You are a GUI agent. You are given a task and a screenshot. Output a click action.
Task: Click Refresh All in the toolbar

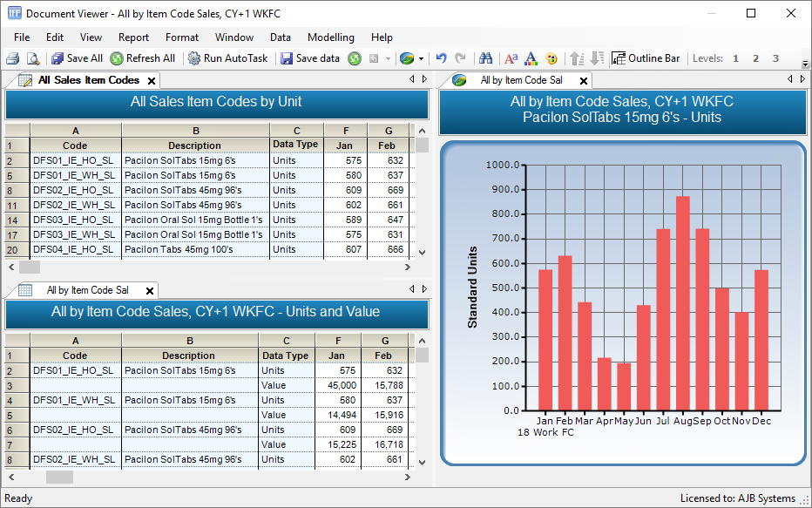pos(143,58)
